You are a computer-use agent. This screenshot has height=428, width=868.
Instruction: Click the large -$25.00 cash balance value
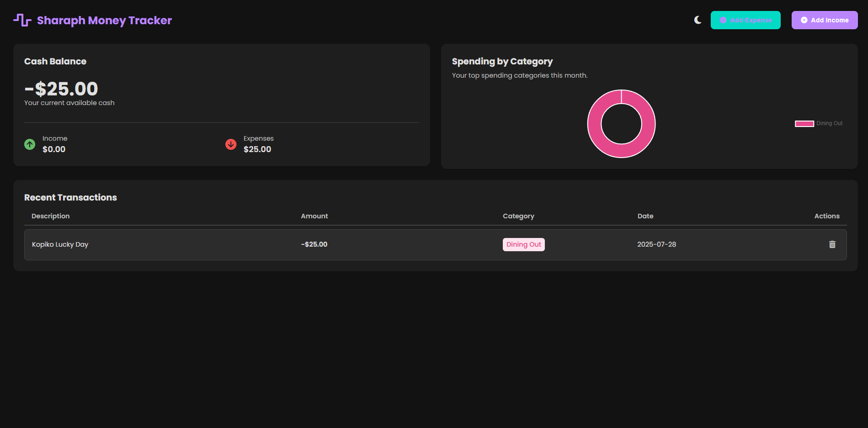click(61, 89)
